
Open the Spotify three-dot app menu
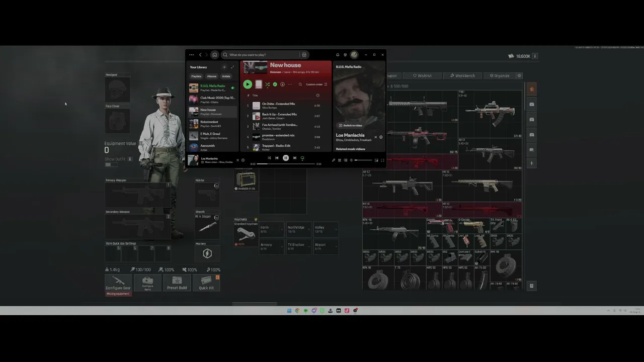191,55
